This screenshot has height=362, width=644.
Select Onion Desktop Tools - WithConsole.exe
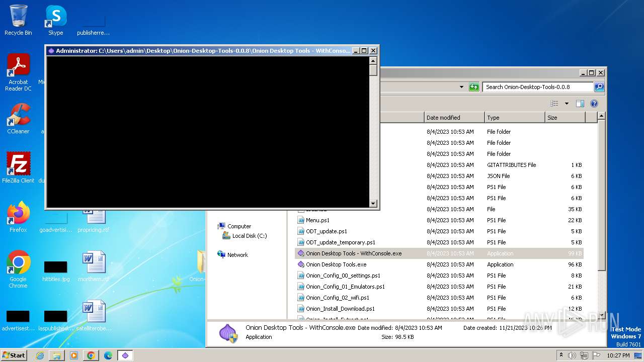tap(439, 253)
